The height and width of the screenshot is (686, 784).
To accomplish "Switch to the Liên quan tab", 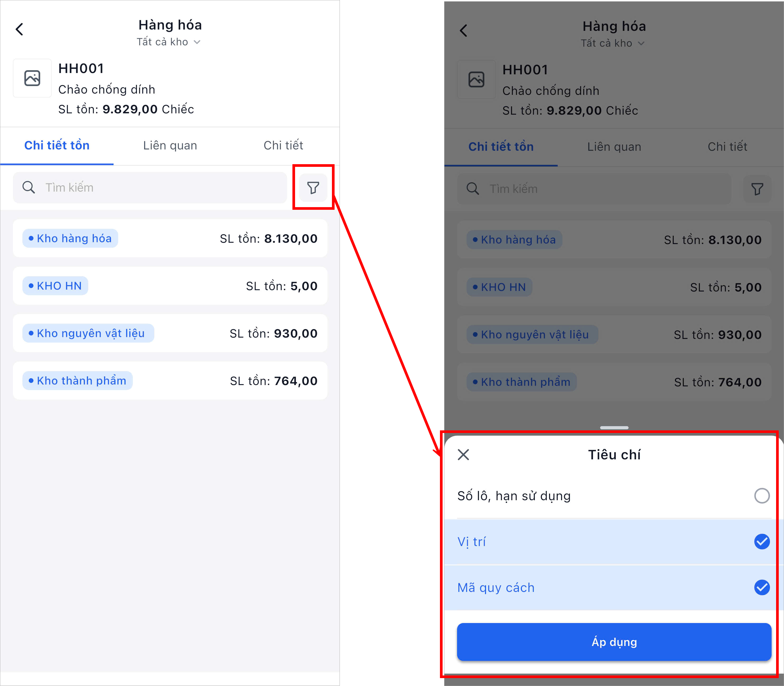I will click(170, 145).
